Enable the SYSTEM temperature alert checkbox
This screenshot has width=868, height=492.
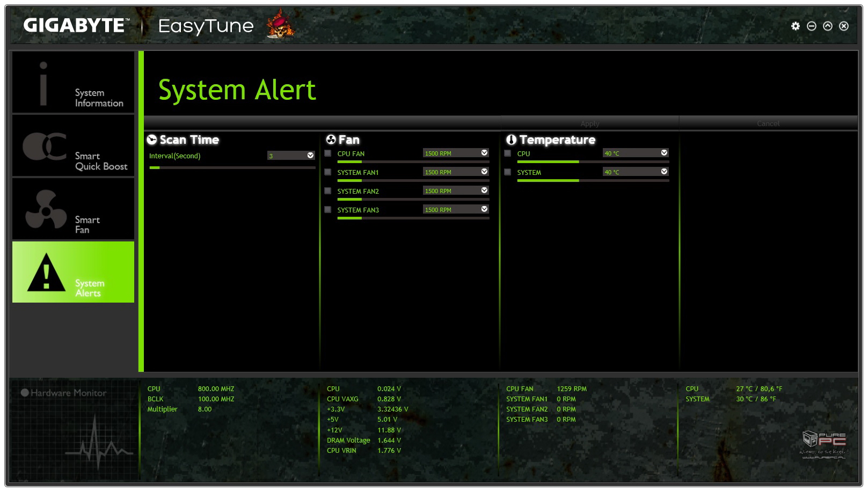pos(507,172)
